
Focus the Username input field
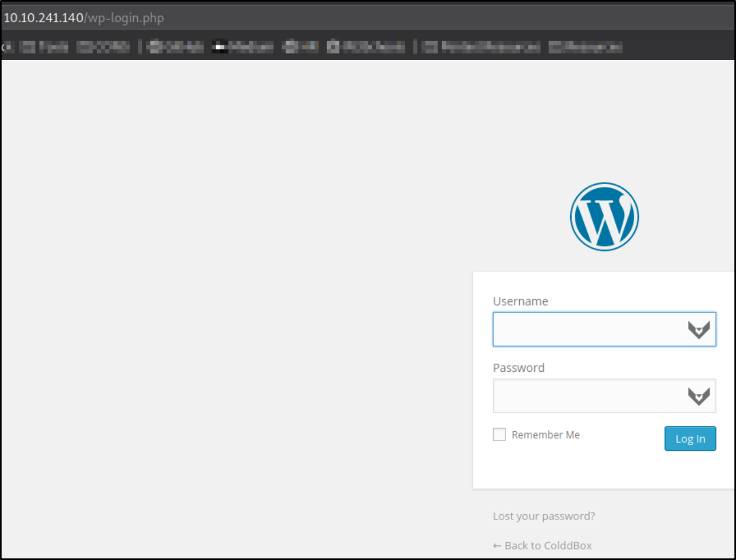coord(604,329)
